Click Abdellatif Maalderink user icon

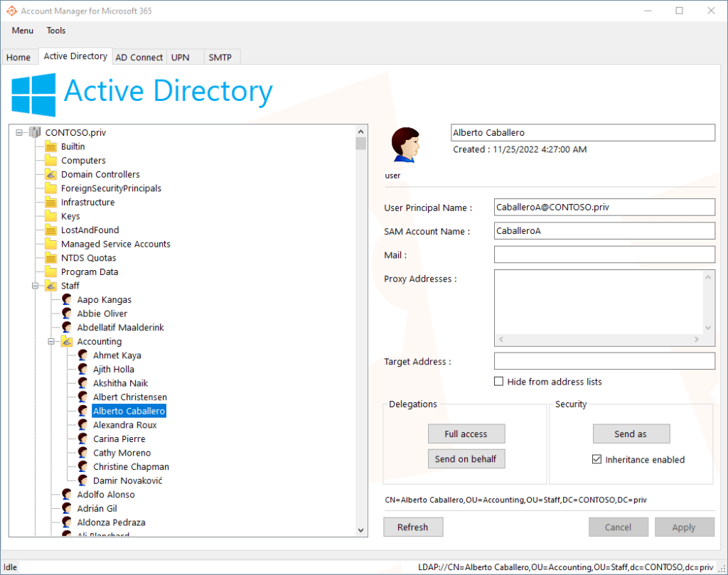tap(67, 328)
